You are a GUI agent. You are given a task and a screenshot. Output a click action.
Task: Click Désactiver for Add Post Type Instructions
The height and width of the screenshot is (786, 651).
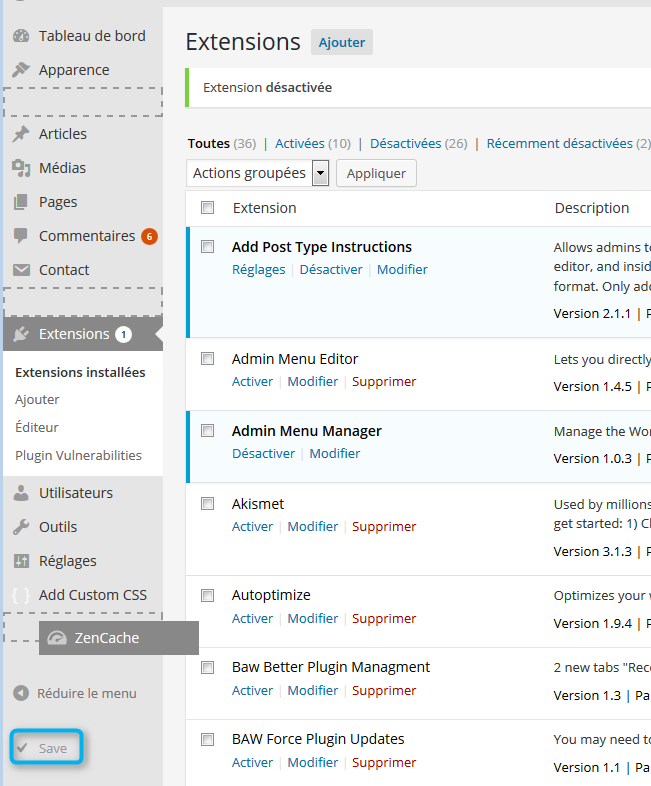pyautogui.click(x=331, y=270)
